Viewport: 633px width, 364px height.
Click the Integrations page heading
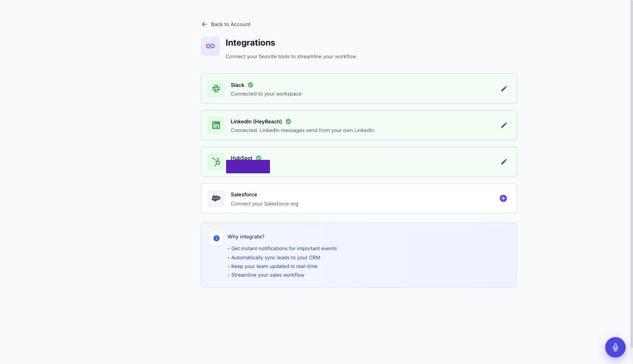[250, 43]
